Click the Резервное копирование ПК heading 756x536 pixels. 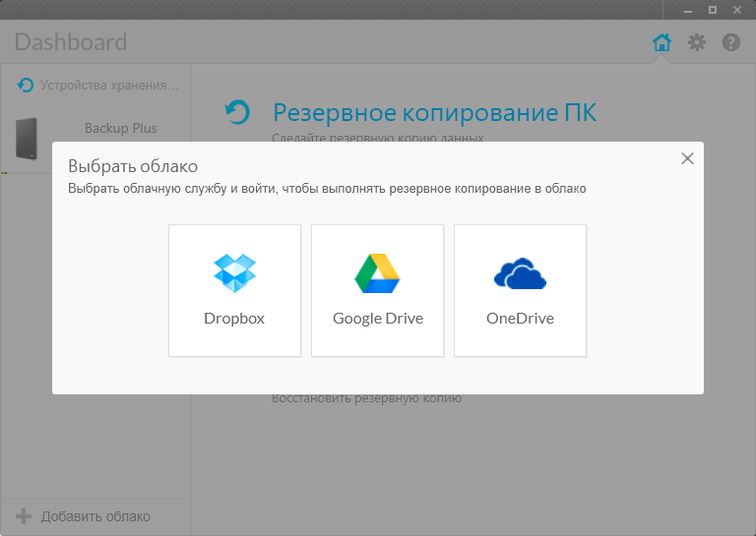tap(435, 113)
